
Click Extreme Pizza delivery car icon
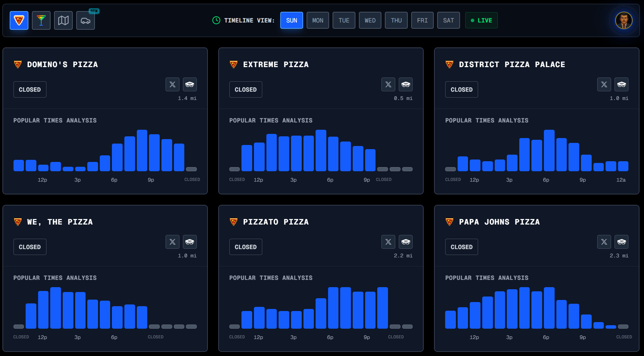(x=406, y=84)
